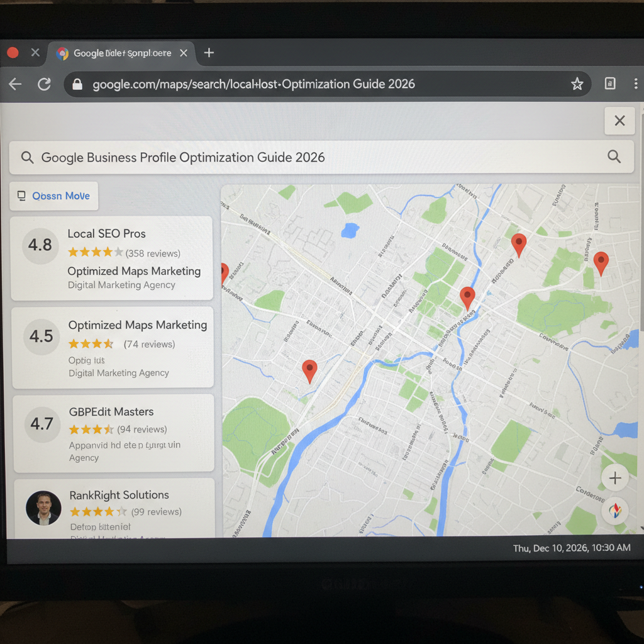Viewport: 644px width, 644px height.
Task: Click the (99 reviews) text
Action: [x=157, y=512]
